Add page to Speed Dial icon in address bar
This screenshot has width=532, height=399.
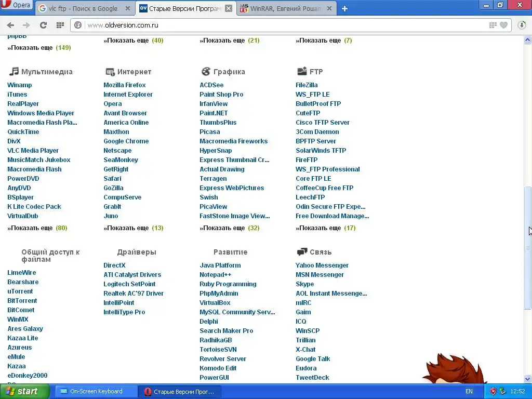click(x=493, y=25)
